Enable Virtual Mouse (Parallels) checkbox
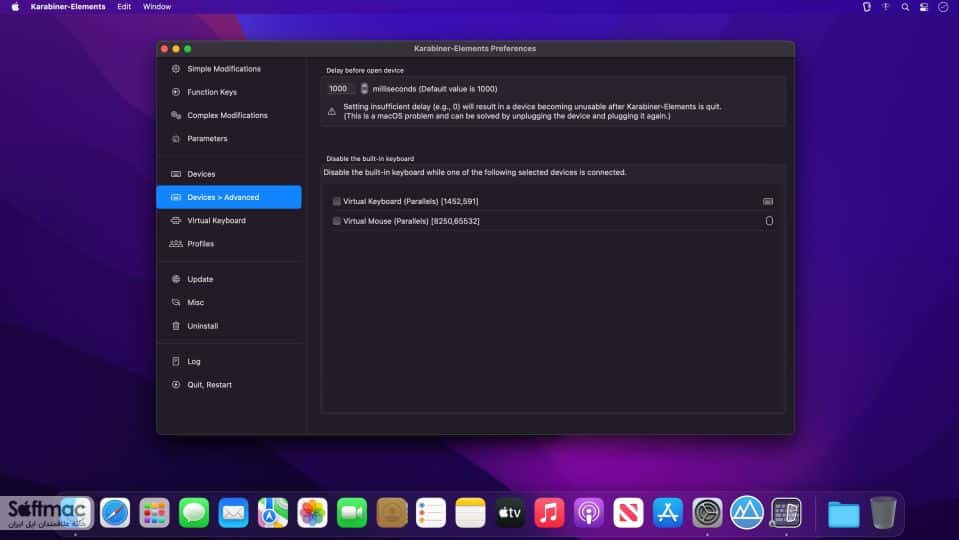This screenshot has width=959, height=540. [x=336, y=221]
